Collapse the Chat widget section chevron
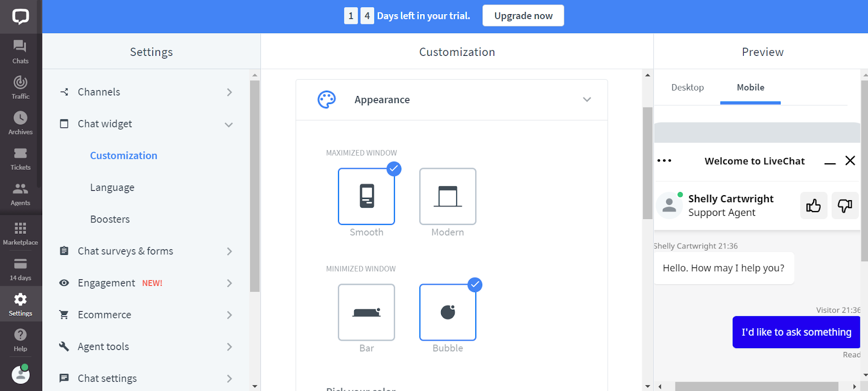 pos(229,124)
